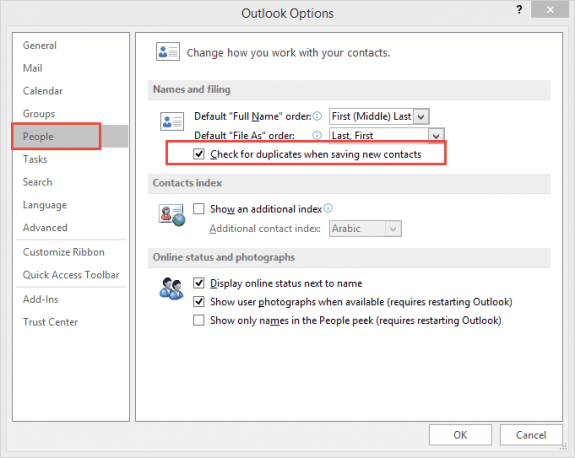Image resolution: width=575 pixels, height=458 pixels.
Task: Open Quick Access Toolbar settings
Action: coord(71,275)
